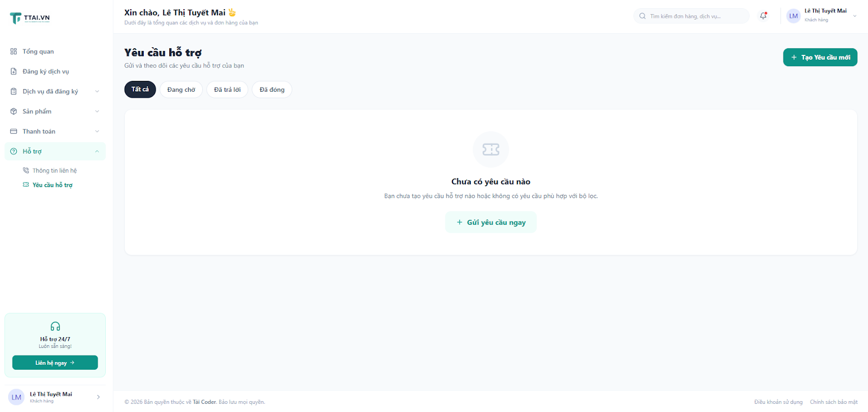Open the notifications bell
The height and width of the screenshot is (412, 868).
pos(763,16)
